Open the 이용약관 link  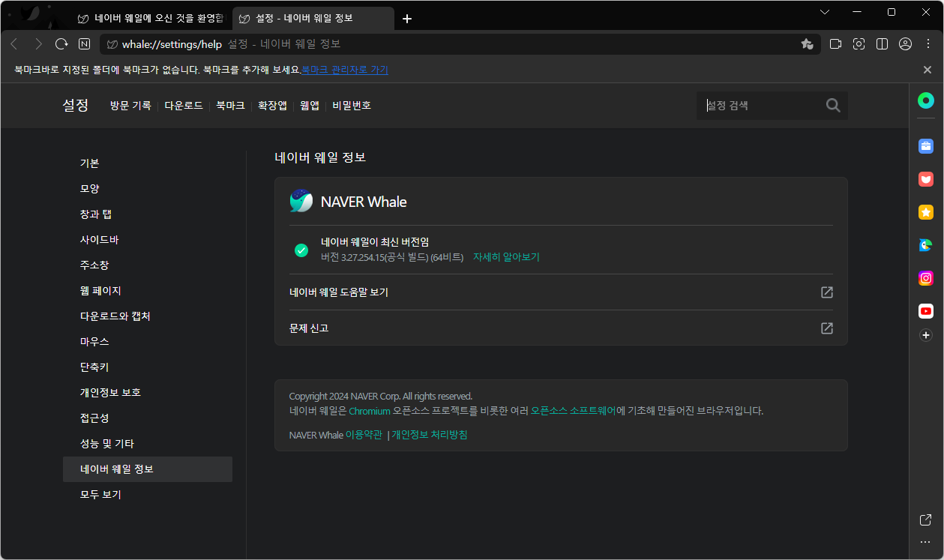click(364, 435)
